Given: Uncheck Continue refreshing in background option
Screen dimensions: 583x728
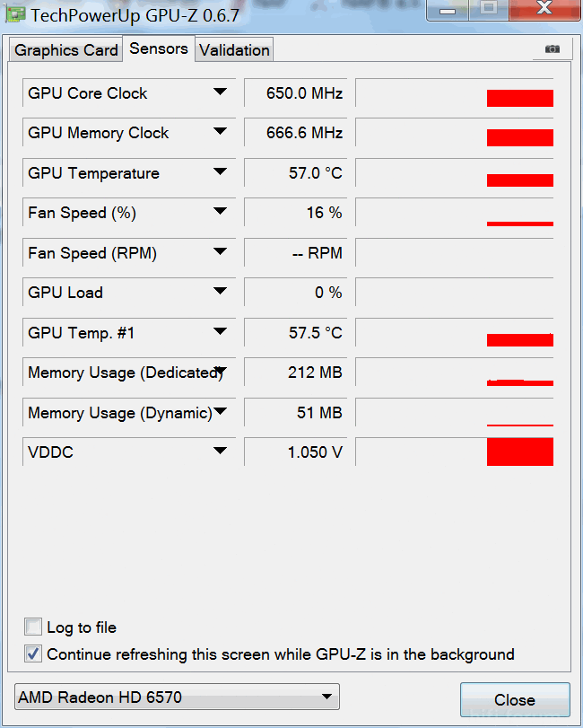Looking at the screenshot, I should pos(33,653).
